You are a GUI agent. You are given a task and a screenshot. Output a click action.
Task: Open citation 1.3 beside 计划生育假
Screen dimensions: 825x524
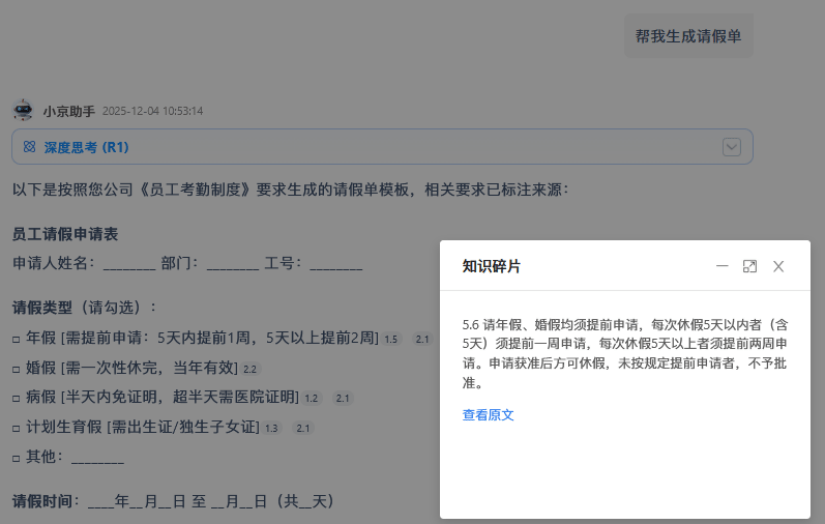271,428
